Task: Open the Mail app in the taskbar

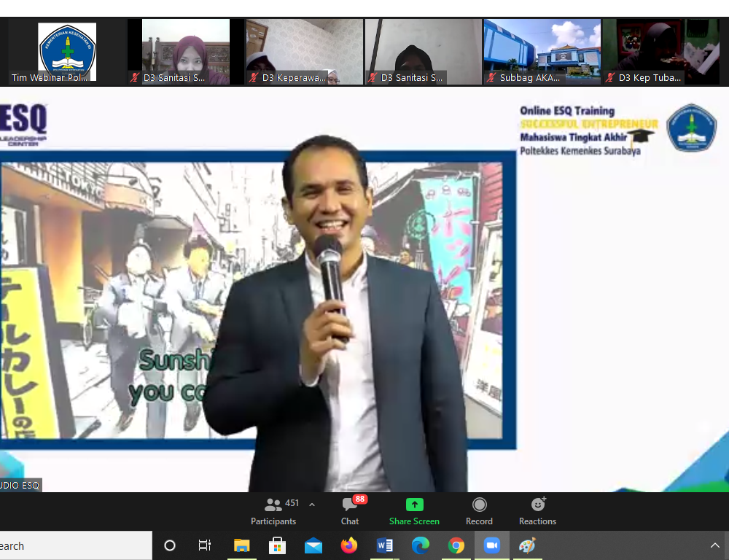Action: click(313, 545)
